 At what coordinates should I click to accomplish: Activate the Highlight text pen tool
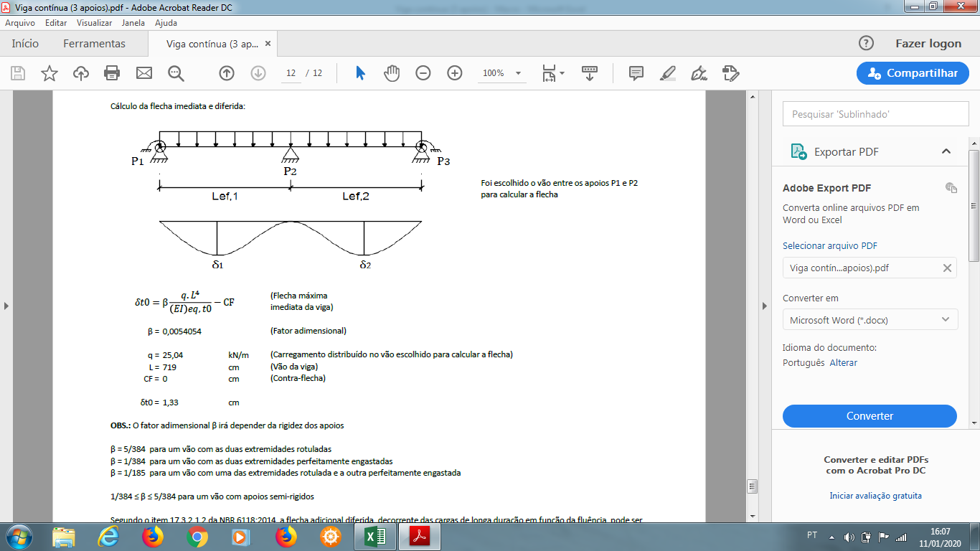click(x=667, y=73)
